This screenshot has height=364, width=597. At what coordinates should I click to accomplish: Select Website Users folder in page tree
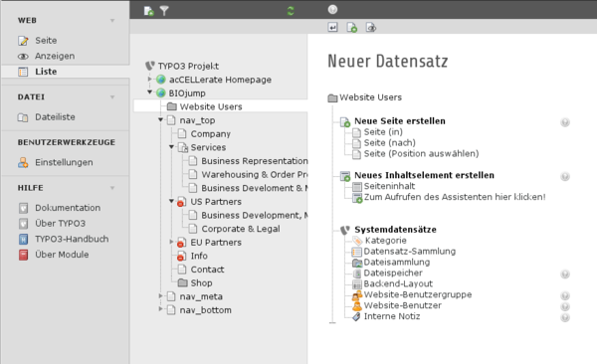[211, 106]
